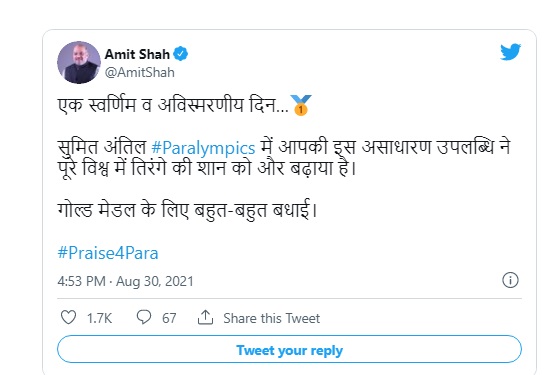Viewport: 551px width, 375px height.
Task: Click the gold medal emoji
Action: point(301,105)
